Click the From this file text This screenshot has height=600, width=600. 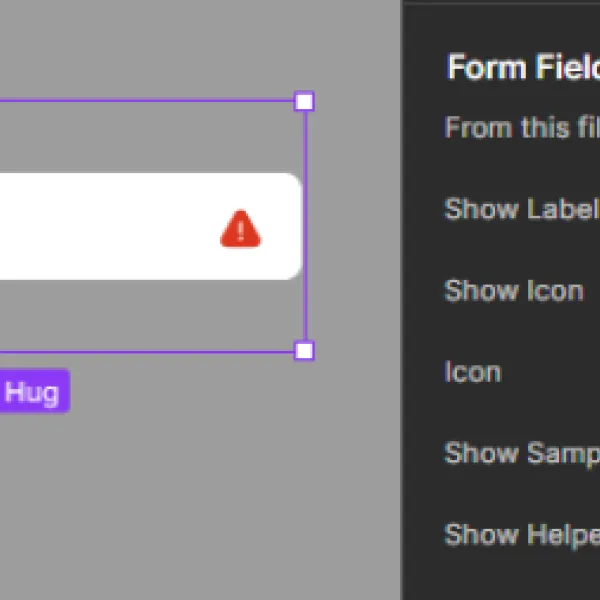click(x=522, y=127)
